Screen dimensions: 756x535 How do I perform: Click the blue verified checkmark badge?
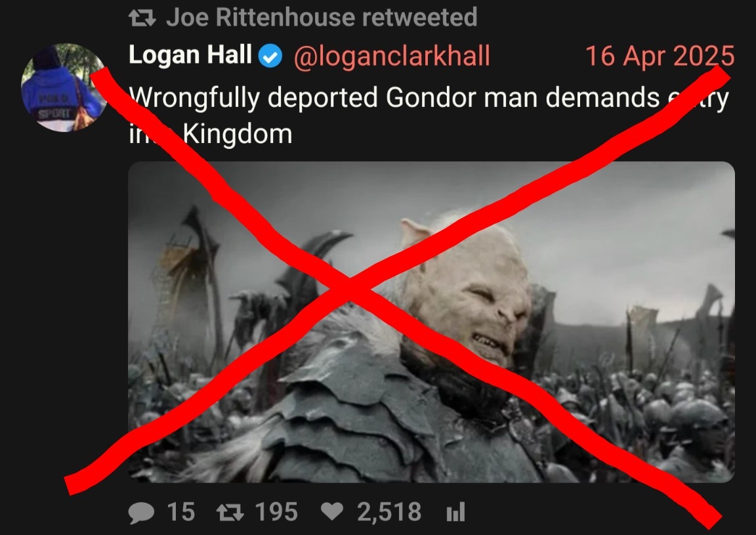[x=270, y=57]
